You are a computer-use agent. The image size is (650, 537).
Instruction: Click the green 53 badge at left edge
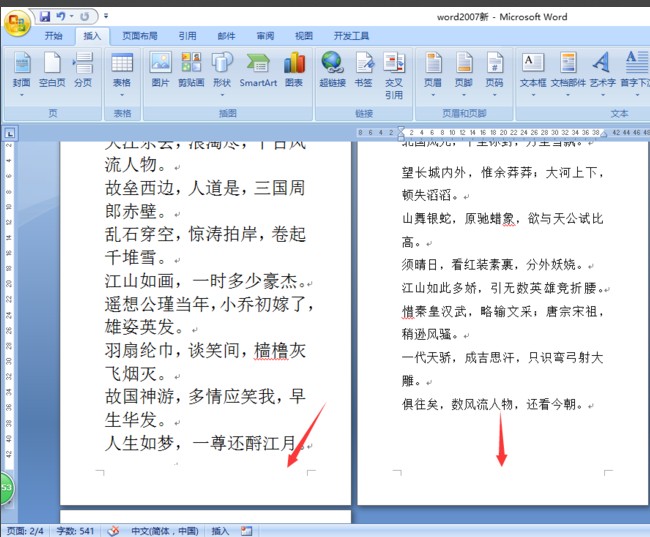[6, 488]
